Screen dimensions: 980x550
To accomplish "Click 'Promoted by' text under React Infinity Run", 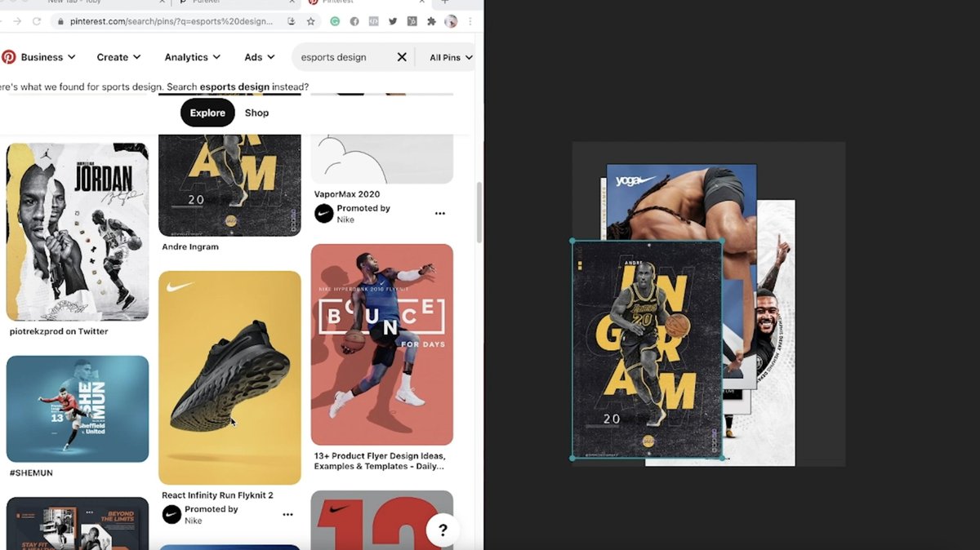I will (212, 509).
